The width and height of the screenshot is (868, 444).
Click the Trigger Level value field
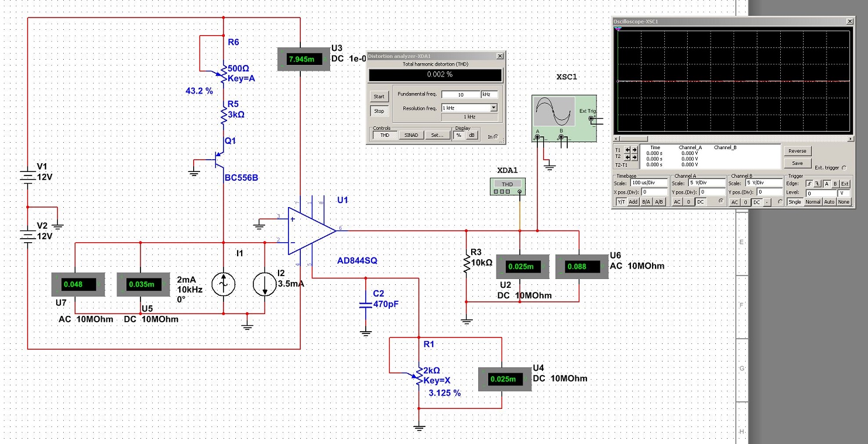(821, 194)
